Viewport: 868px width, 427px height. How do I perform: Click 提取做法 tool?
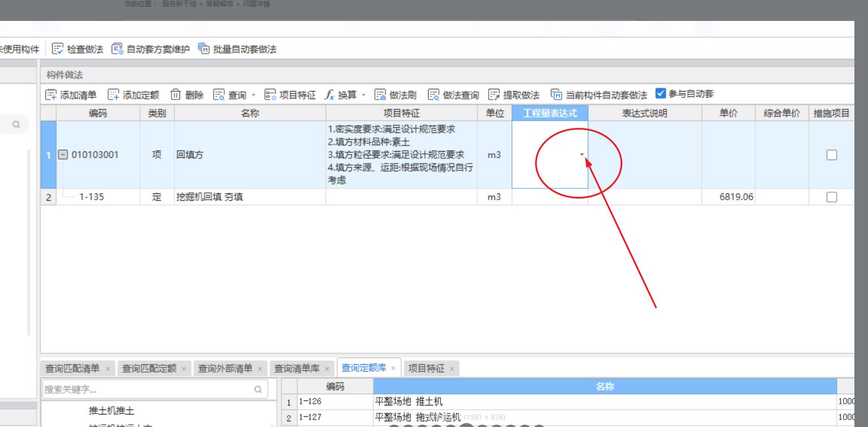click(514, 94)
